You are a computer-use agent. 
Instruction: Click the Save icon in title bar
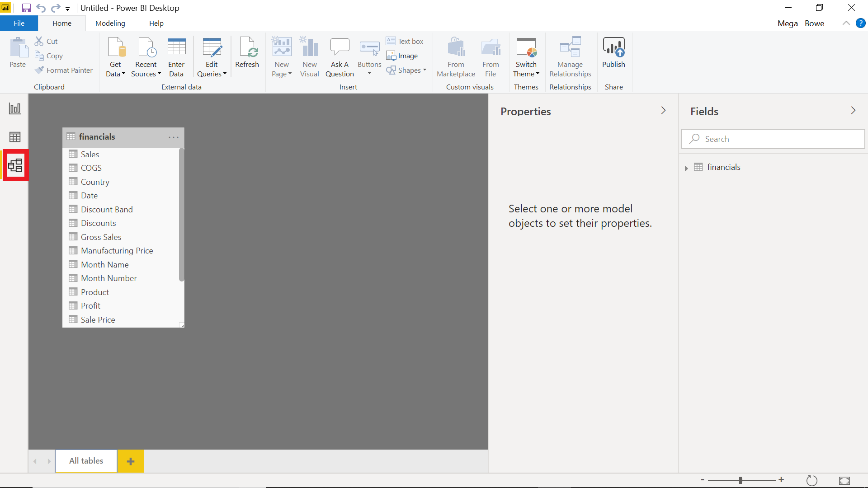(x=26, y=8)
